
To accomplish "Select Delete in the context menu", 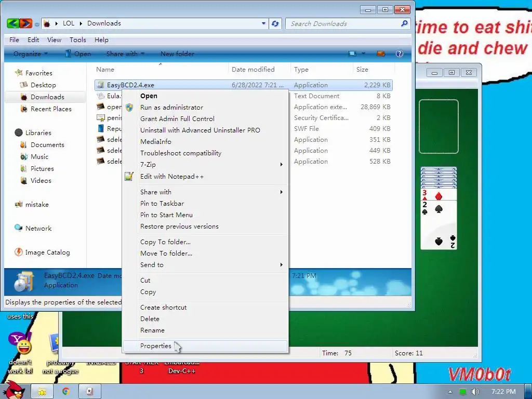I will pyautogui.click(x=150, y=319).
